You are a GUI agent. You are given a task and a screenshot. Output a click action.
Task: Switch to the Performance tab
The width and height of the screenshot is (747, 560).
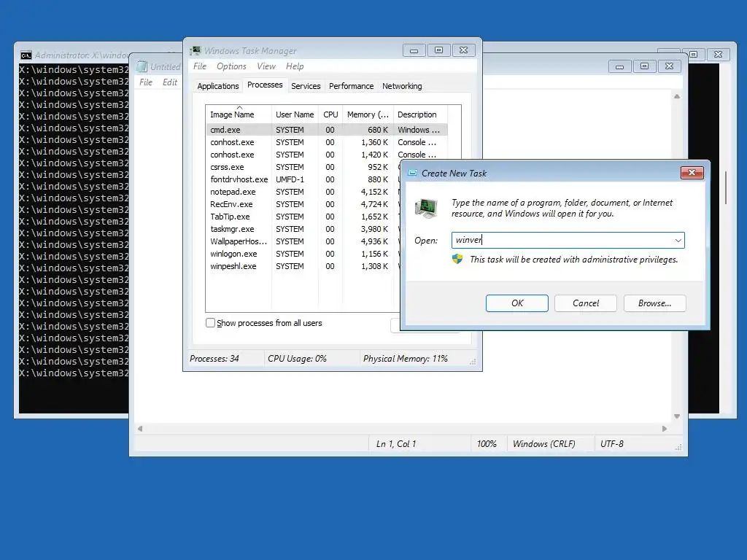tap(351, 86)
